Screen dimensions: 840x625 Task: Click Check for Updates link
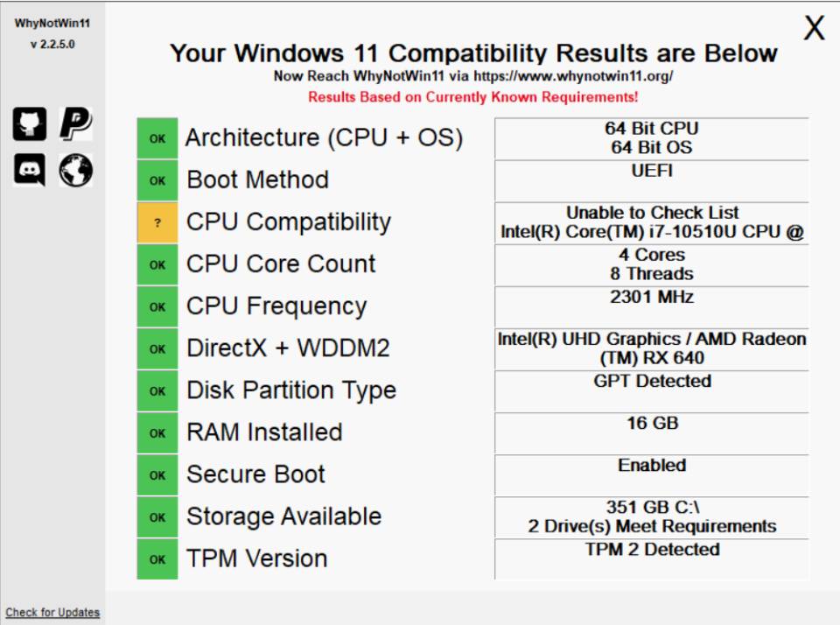pyautogui.click(x=52, y=612)
